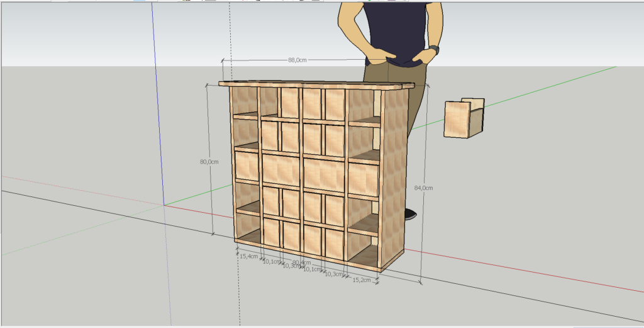Select the shelf's top board
The height and width of the screenshot is (328, 644).
pyautogui.click(x=316, y=85)
